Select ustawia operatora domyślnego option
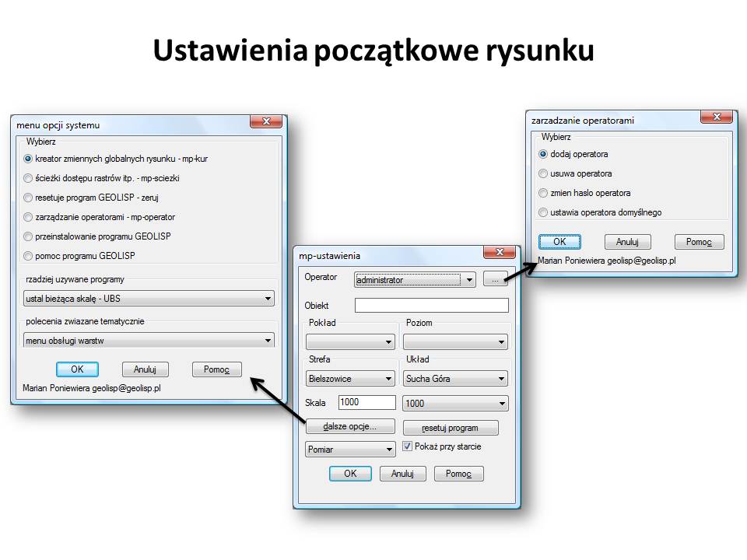This screenshot has height=560, width=747. (x=600, y=212)
